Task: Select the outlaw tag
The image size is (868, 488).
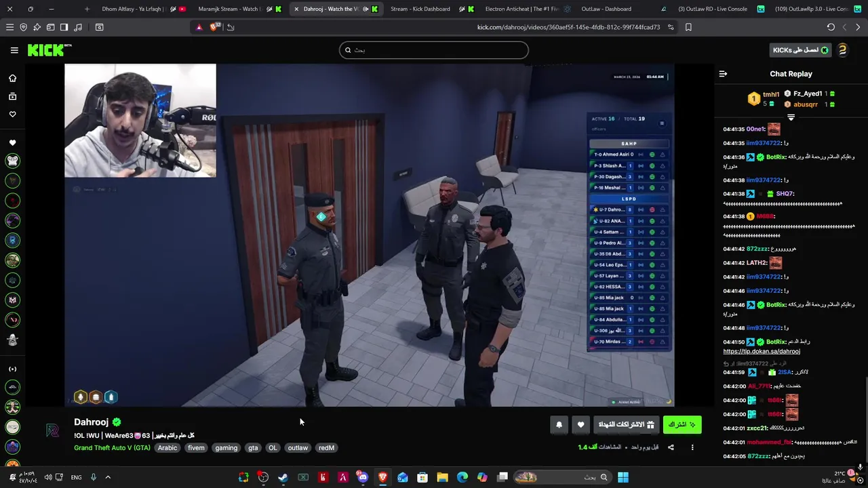Action: click(298, 448)
